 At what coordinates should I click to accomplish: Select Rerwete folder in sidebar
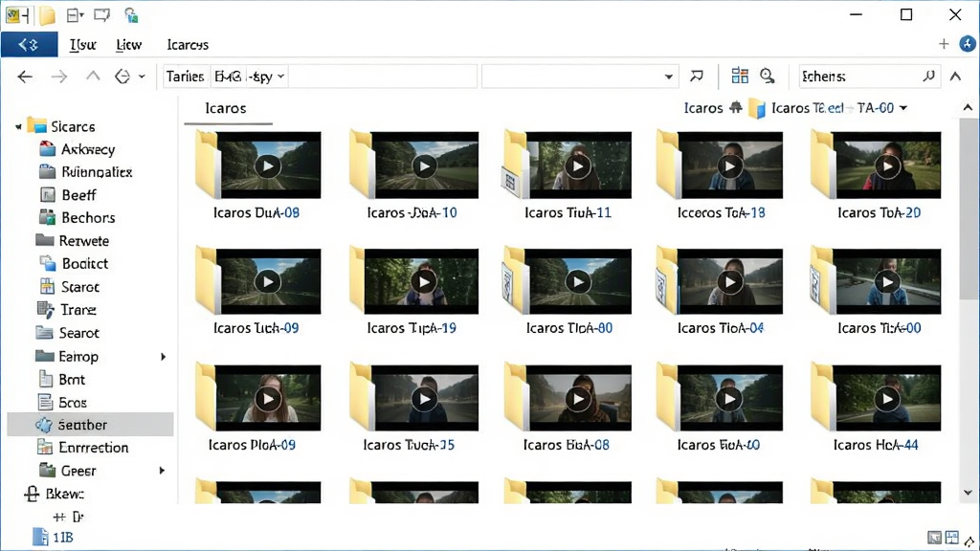73,240
